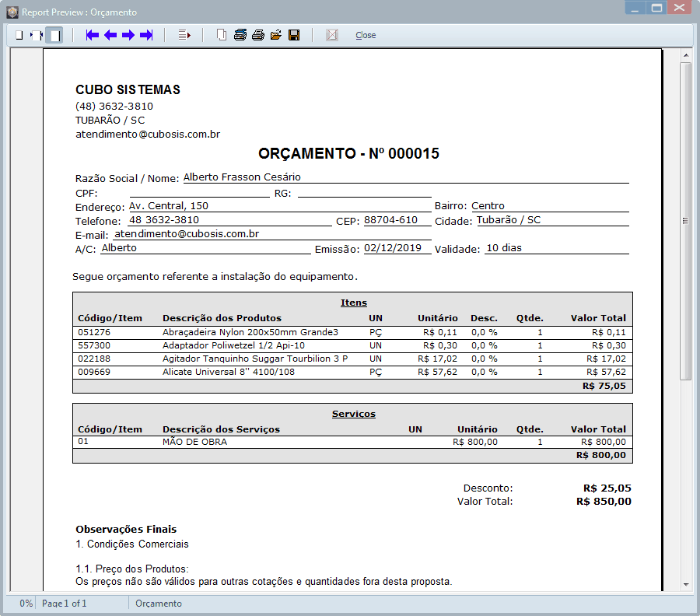Go to the next page

(128, 35)
